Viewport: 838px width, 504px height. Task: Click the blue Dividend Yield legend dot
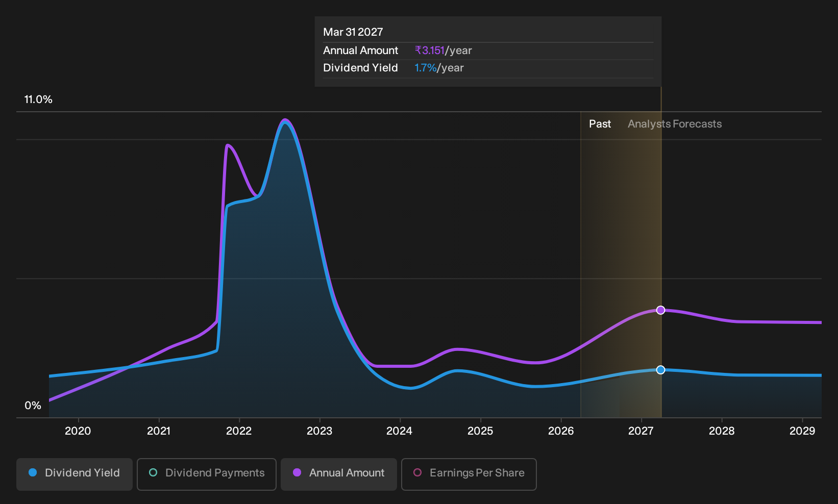(x=33, y=473)
